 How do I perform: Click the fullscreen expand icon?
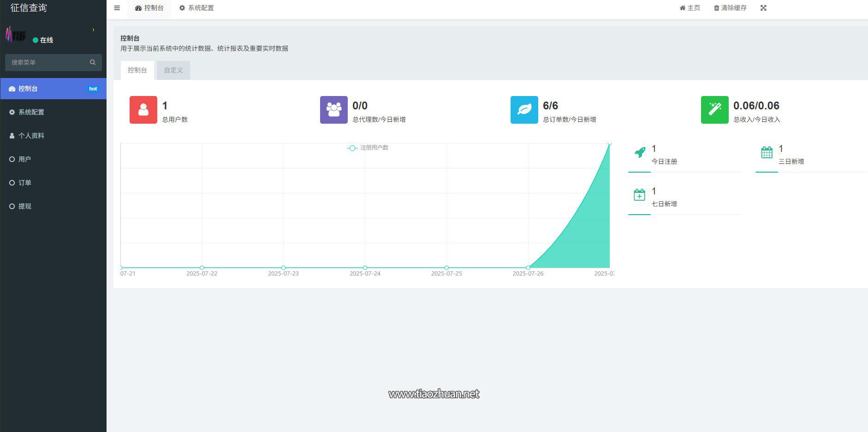click(763, 8)
